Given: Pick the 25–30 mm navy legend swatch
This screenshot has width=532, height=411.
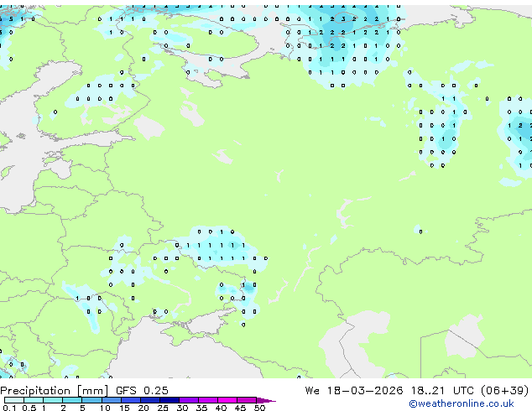Looking at the screenshot, I should (x=170, y=400).
